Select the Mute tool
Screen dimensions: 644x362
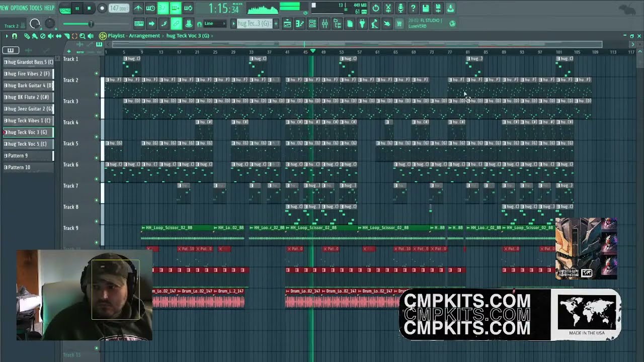pyautogui.click(x=50, y=36)
